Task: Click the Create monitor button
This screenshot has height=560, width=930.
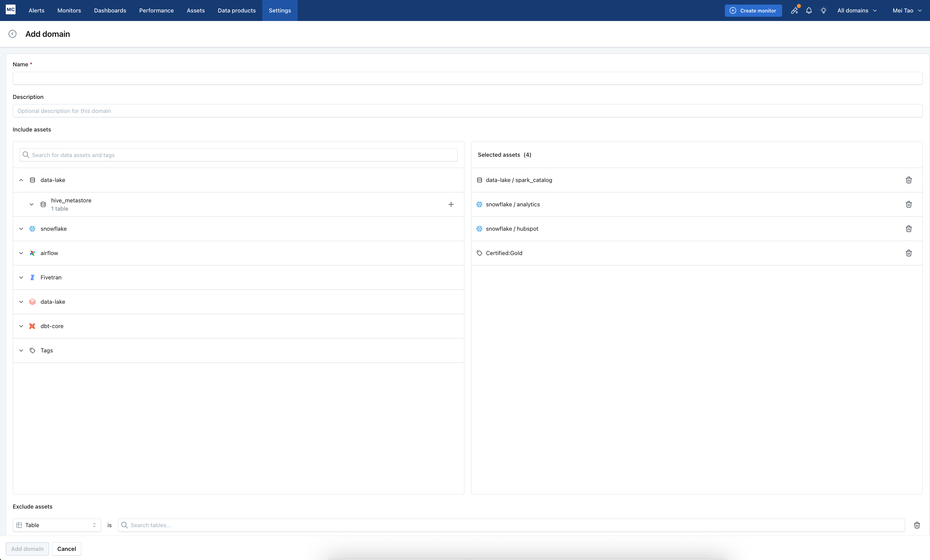Action: pos(753,11)
